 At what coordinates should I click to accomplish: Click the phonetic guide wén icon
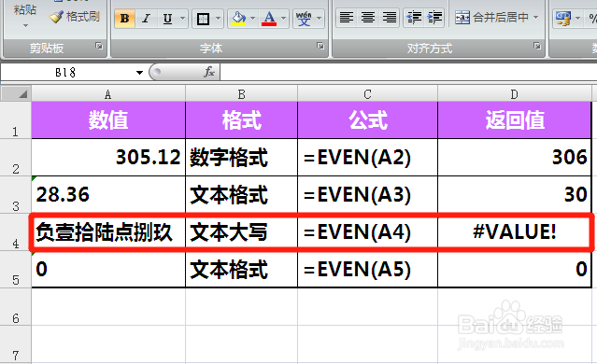[304, 19]
